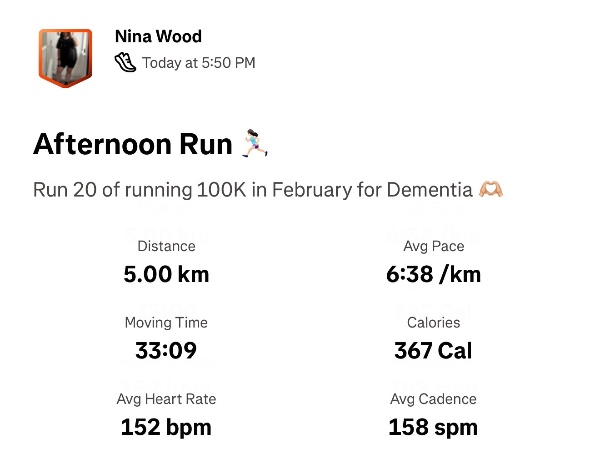Image resolution: width=600 pixels, height=450 pixels.
Task: Open Nina Wood's profile avatar
Action: tap(65, 57)
